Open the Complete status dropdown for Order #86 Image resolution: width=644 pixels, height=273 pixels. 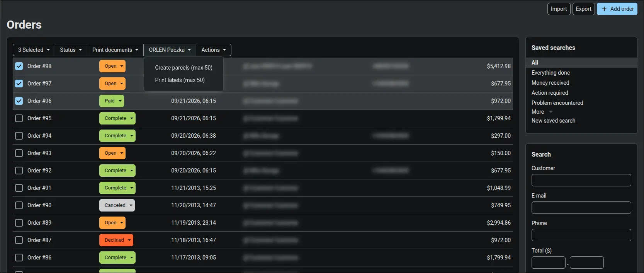tap(117, 258)
